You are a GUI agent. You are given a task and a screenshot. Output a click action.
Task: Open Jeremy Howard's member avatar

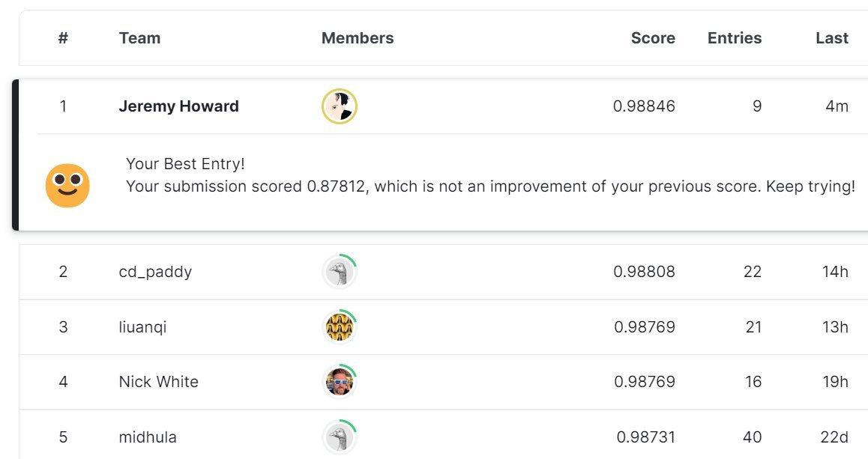340,106
